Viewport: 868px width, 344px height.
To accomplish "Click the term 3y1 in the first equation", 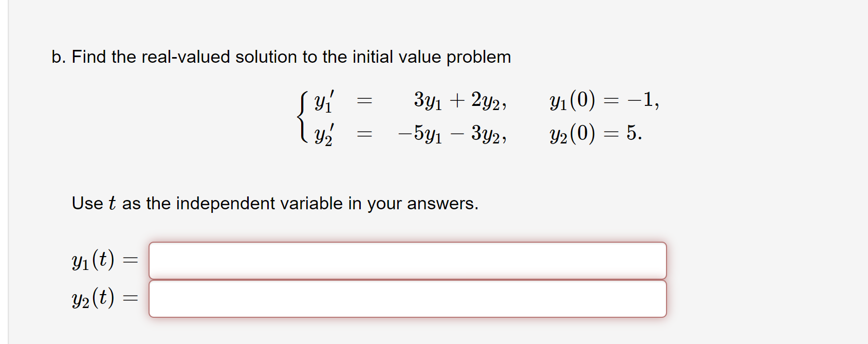I will (x=428, y=101).
